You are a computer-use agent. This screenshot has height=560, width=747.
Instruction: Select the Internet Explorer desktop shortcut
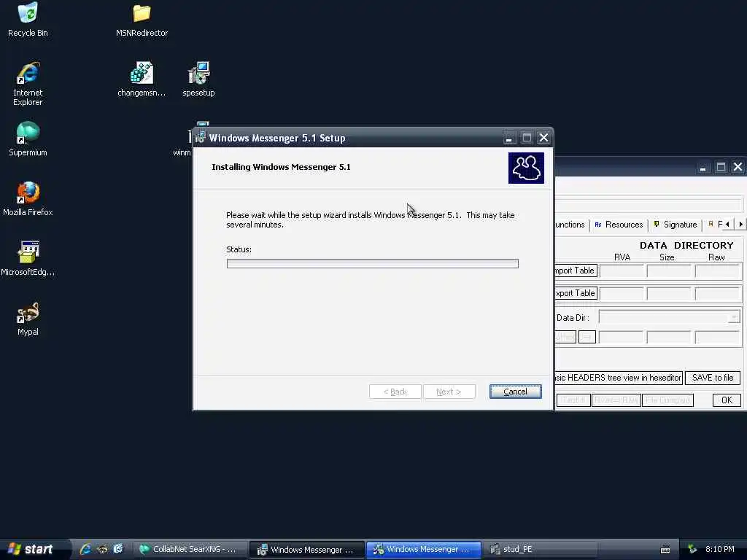coord(28,83)
